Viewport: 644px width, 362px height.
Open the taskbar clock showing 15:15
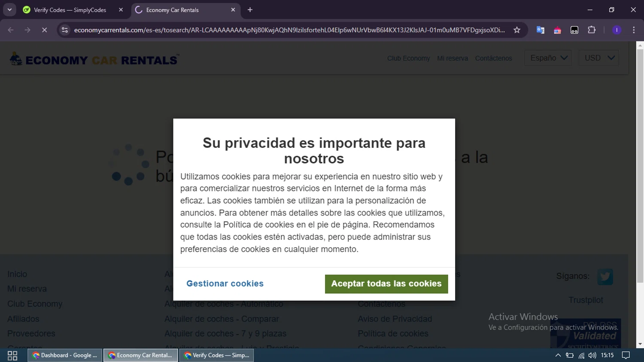607,356
